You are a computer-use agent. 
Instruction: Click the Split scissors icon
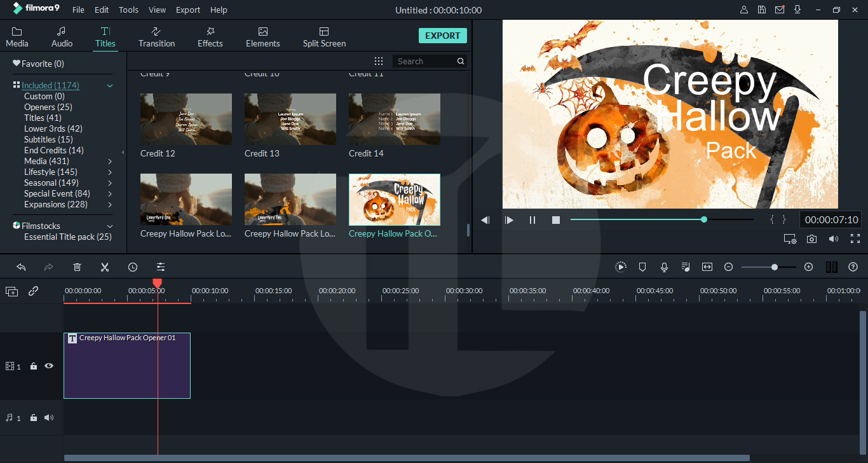coord(105,267)
